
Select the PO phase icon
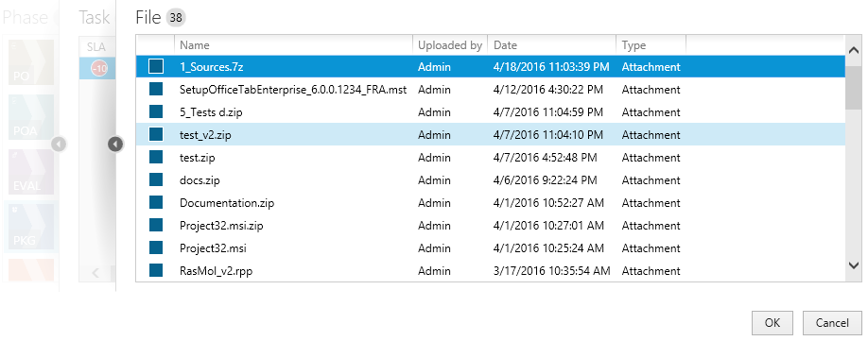pos(30,61)
